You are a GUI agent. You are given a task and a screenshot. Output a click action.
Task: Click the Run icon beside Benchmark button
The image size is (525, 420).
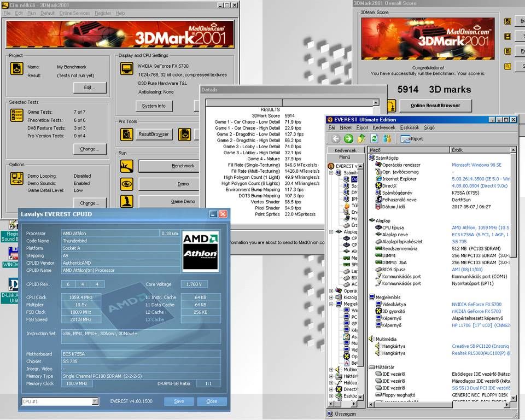(126, 166)
